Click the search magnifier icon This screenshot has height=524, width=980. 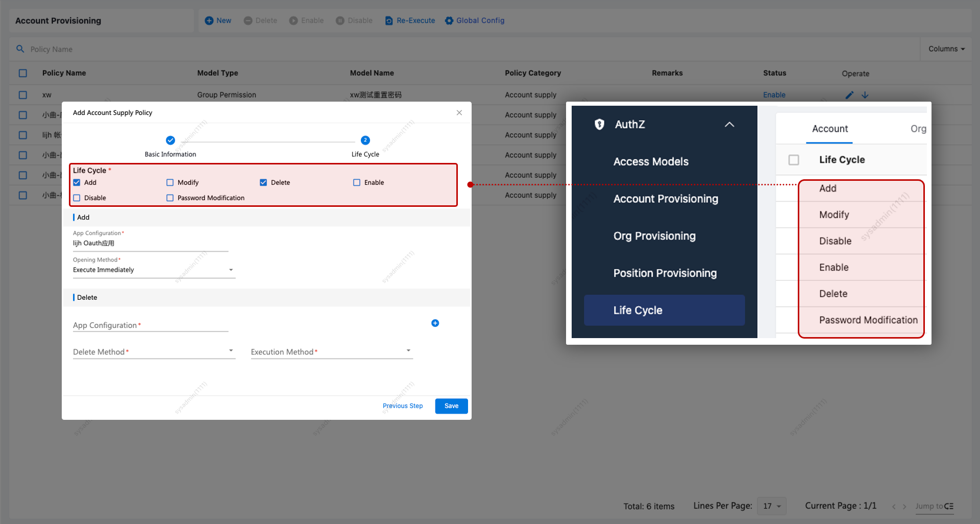tap(20, 49)
